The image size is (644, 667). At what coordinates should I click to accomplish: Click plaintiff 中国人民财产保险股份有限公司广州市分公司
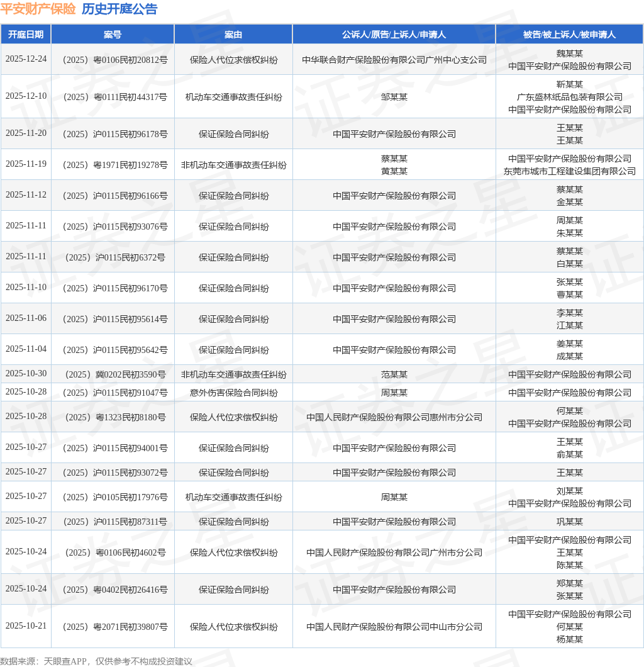tap(394, 552)
